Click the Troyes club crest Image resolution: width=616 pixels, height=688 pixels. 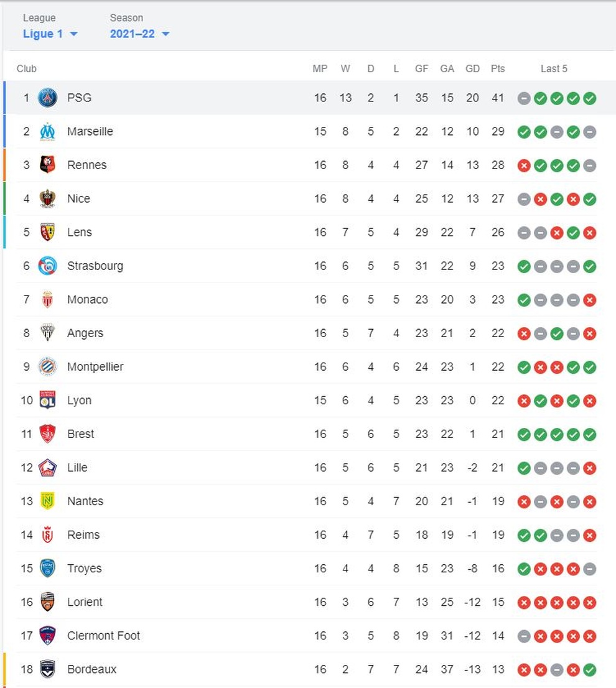[47, 568]
